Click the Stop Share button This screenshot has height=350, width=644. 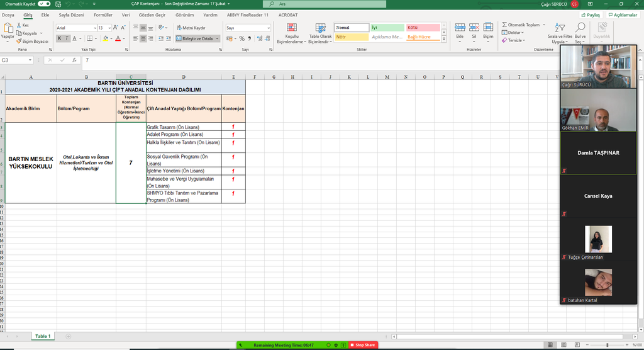362,345
